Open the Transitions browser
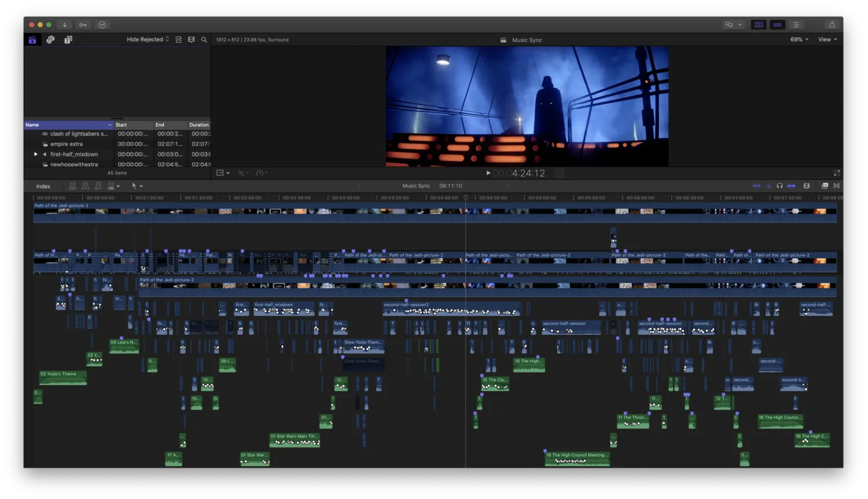Image resolution: width=868 pixels, height=499 pixels. pyautogui.click(x=837, y=186)
